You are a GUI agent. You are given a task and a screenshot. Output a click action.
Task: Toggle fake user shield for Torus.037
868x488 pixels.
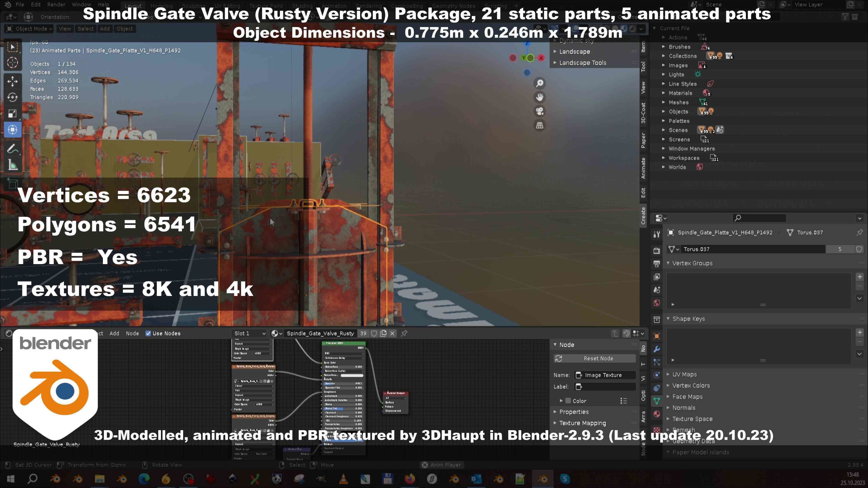click(x=859, y=249)
